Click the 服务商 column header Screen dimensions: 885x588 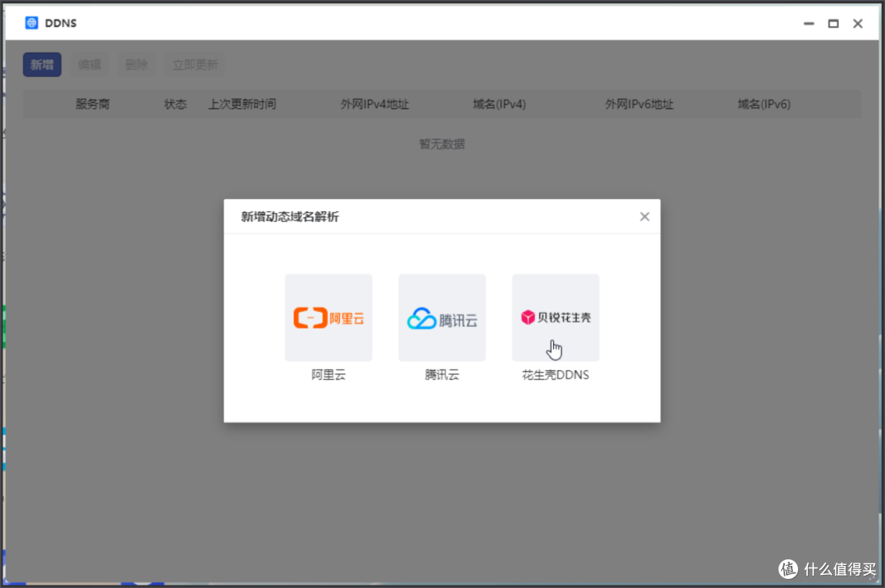pyautogui.click(x=93, y=104)
